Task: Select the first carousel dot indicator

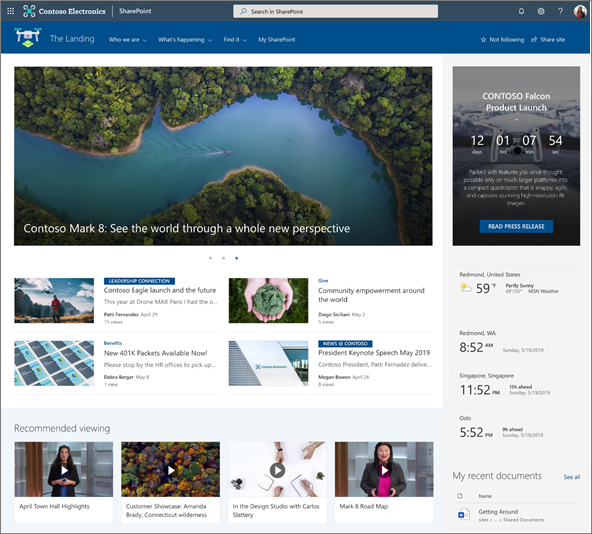Action: coord(210,258)
